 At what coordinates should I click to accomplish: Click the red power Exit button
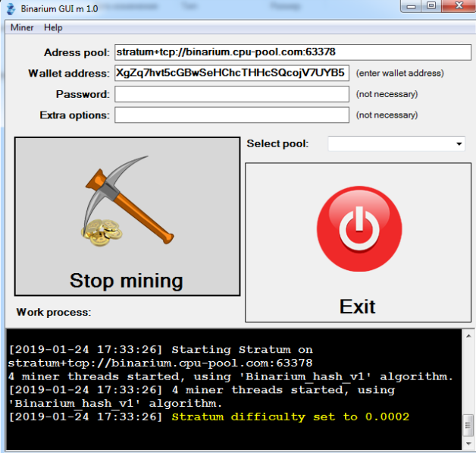pyautogui.click(x=358, y=242)
